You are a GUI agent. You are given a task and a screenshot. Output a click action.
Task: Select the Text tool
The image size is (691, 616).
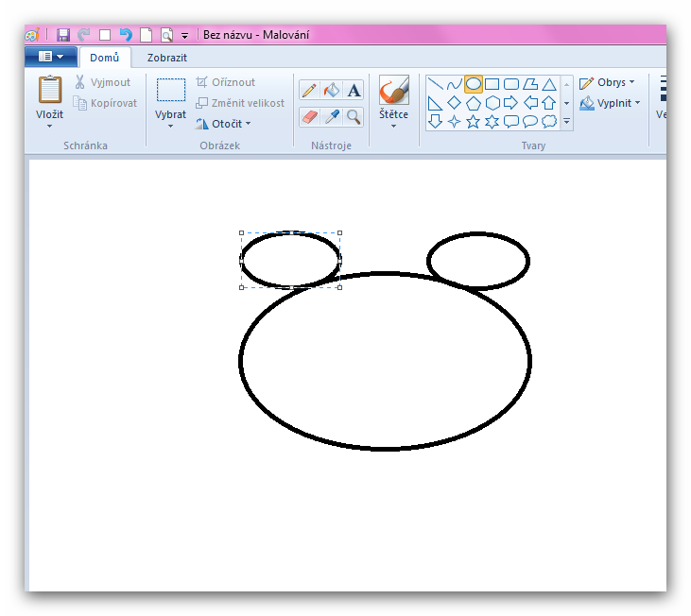click(x=353, y=91)
